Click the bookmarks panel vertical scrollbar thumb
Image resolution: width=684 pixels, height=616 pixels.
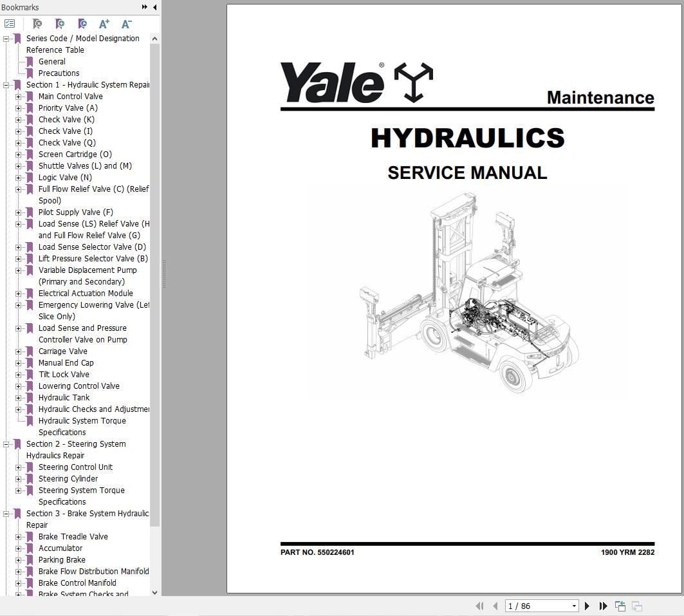click(154, 285)
